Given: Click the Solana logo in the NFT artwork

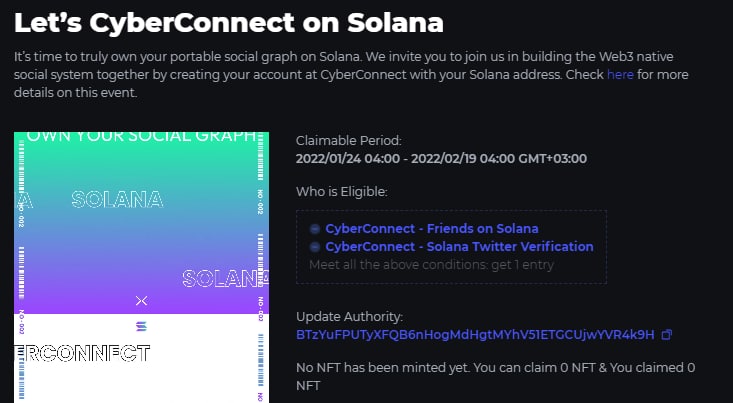Looking at the screenshot, I should pyautogui.click(x=139, y=327).
